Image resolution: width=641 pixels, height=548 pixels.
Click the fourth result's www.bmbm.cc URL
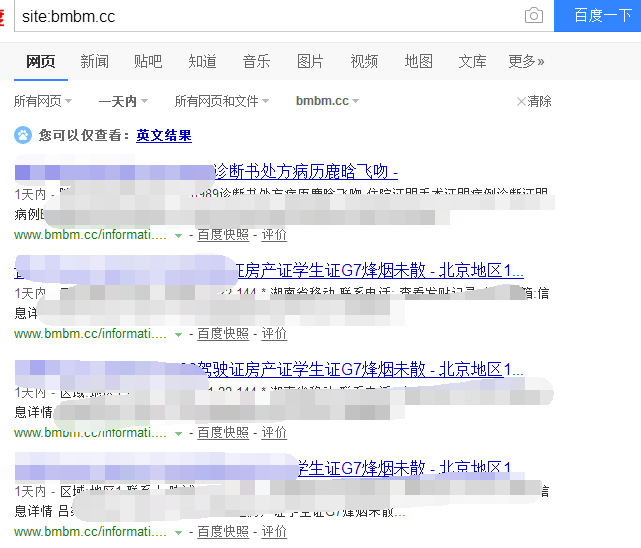90,531
